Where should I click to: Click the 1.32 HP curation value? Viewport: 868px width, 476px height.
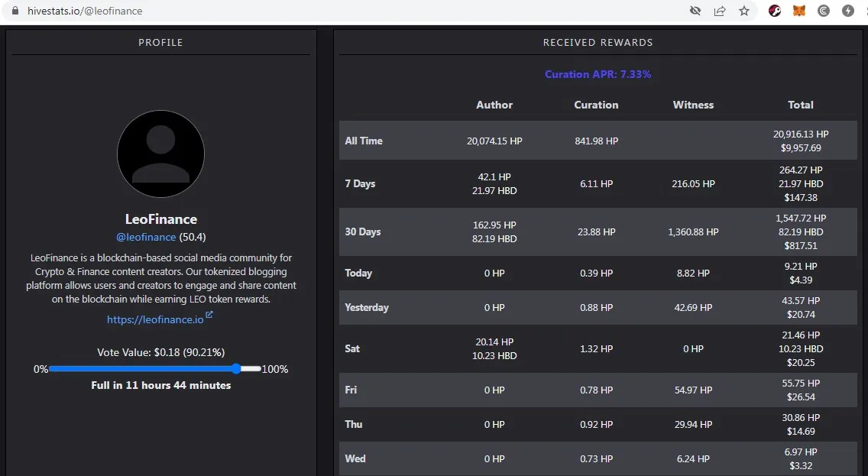(x=596, y=348)
